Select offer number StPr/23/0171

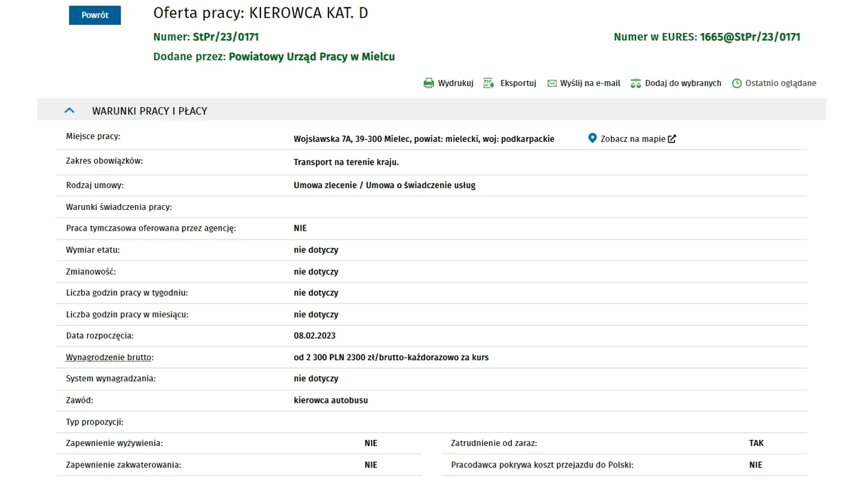[x=226, y=37]
